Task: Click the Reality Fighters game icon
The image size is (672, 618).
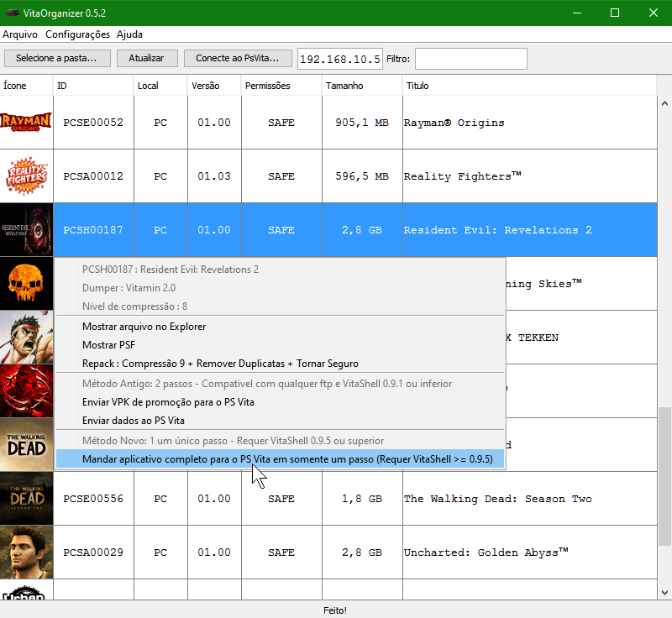Action: click(x=26, y=176)
